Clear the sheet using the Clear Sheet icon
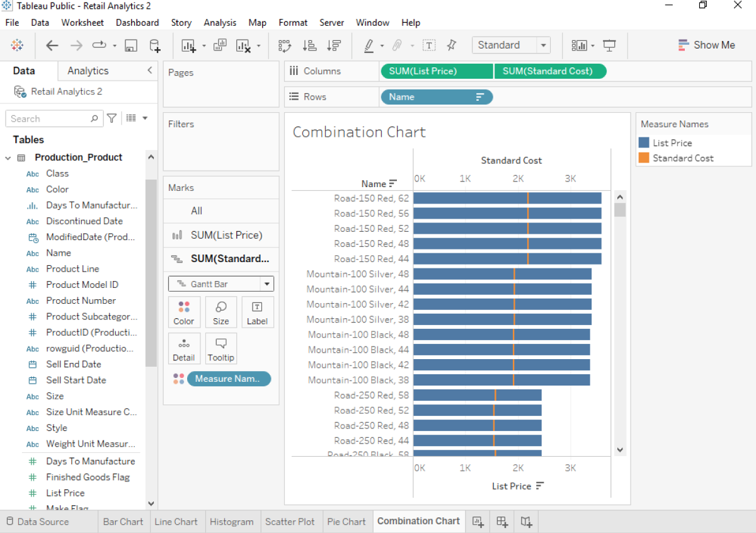 click(243, 45)
